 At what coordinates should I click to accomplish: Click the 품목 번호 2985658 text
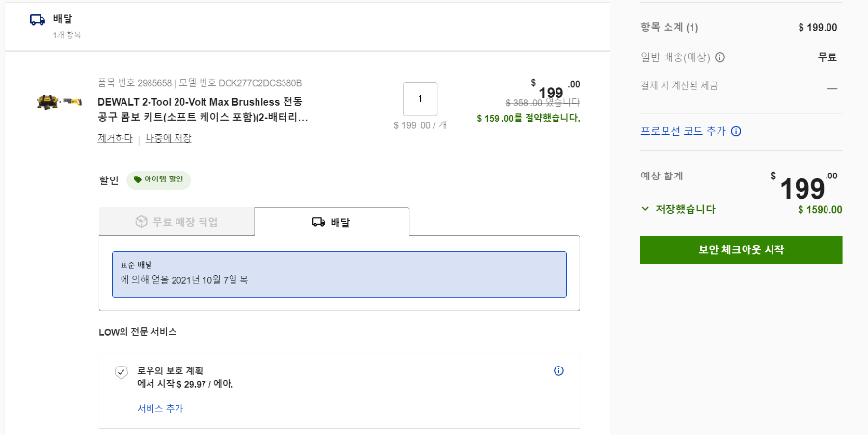point(133,83)
